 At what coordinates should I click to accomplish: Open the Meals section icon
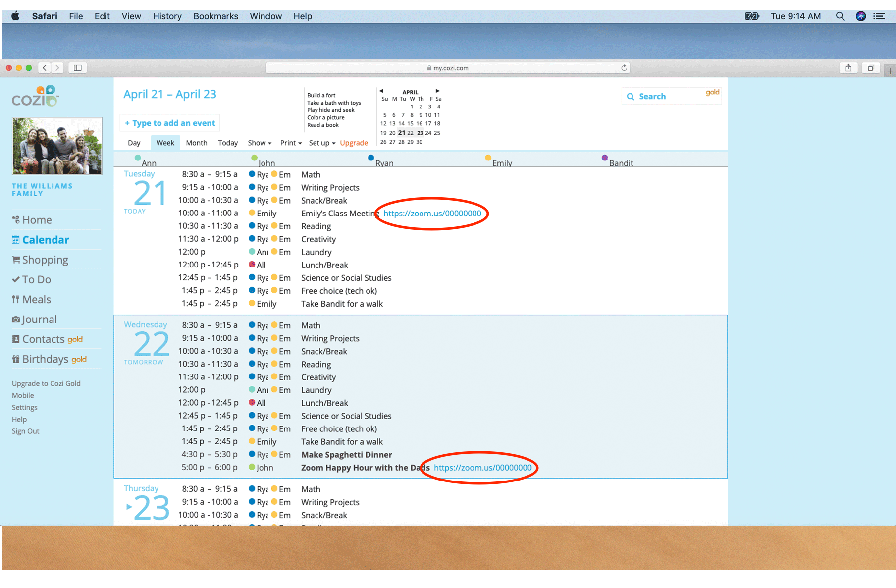tap(16, 299)
